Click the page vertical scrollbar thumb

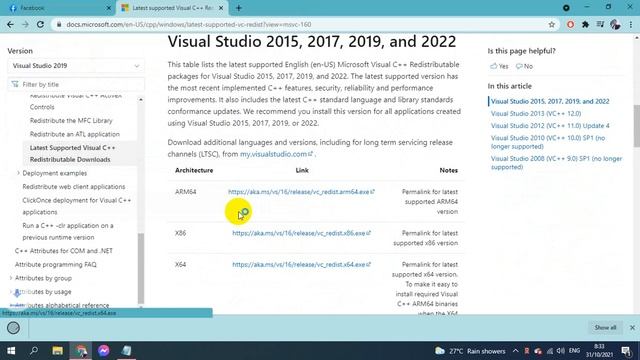click(x=636, y=126)
